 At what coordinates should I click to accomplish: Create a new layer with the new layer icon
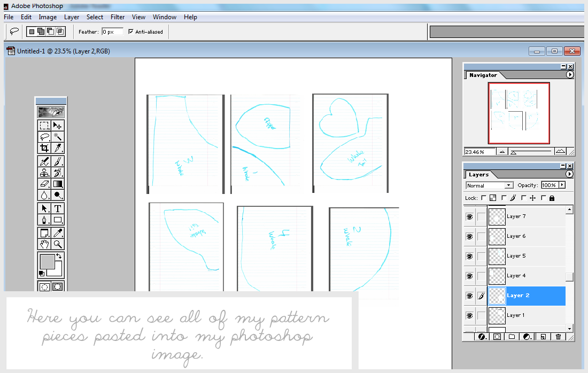[541, 336]
